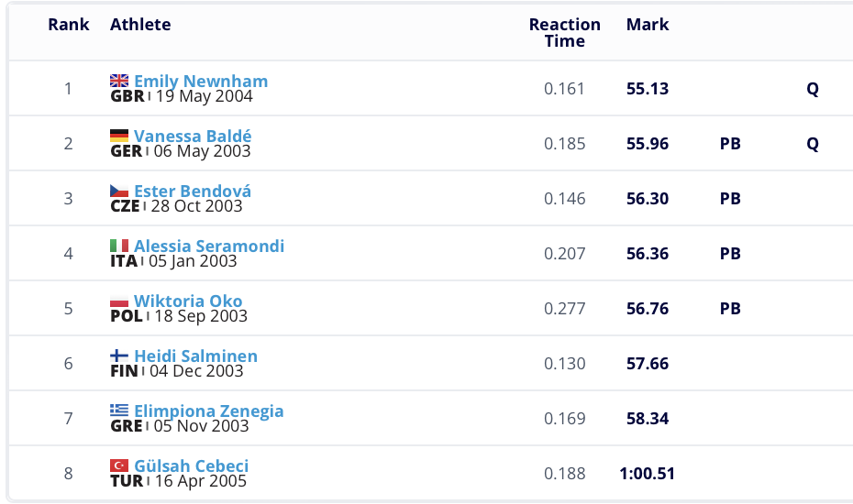Click the German flag beside Vanessa Baldé
Viewport: 853px width, 504px height.
(x=119, y=136)
